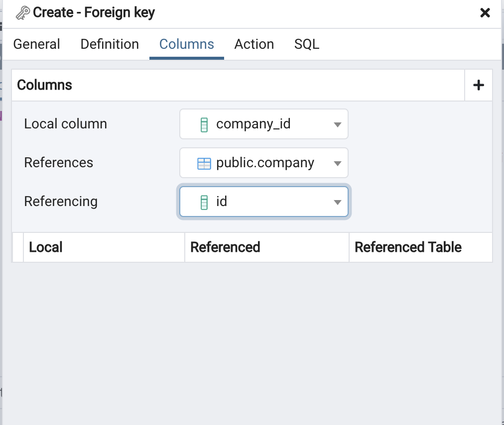Expand the Local column dropdown arrow
The image size is (504, 425).
point(337,124)
